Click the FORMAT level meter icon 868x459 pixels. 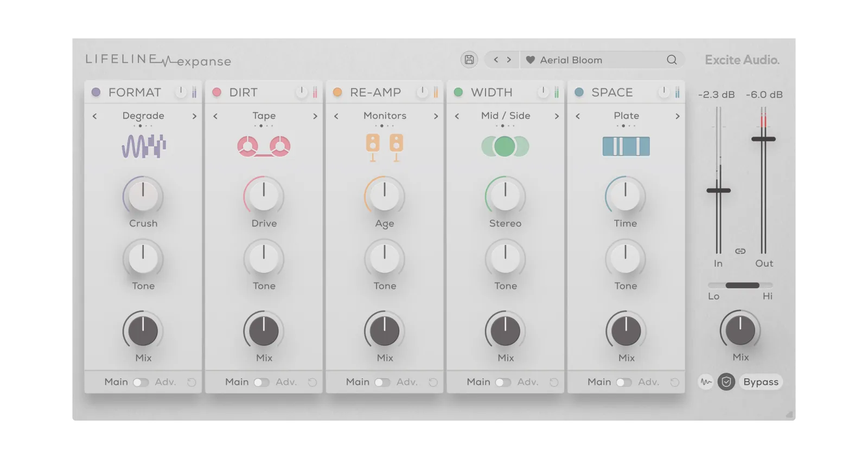click(x=194, y=92)
